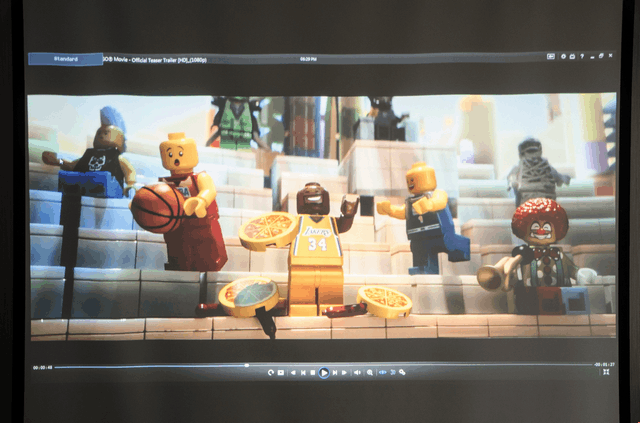Stop the video with the square Stop button
640x423 pixels.
tap(313, 372)
